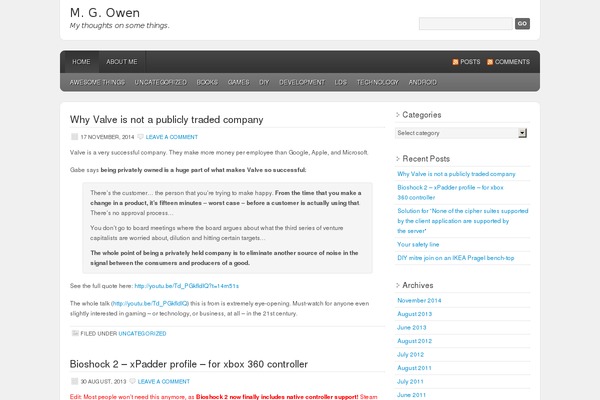600x400 pixels.
Task: Open the August 2012 archive
Action: [414, 341]
